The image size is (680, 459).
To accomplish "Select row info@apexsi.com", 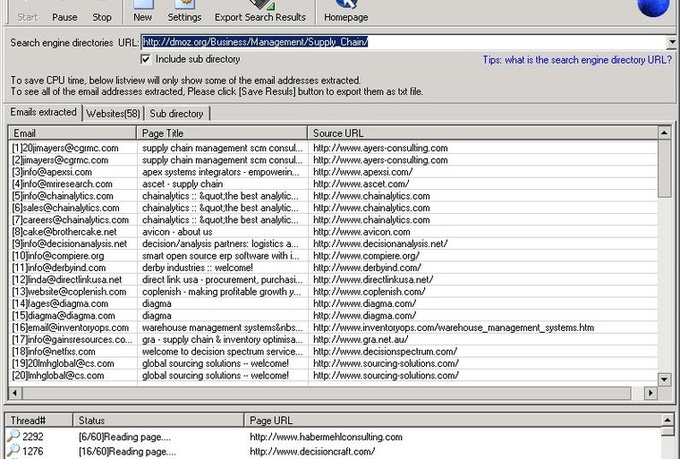I will coord(333,172).
